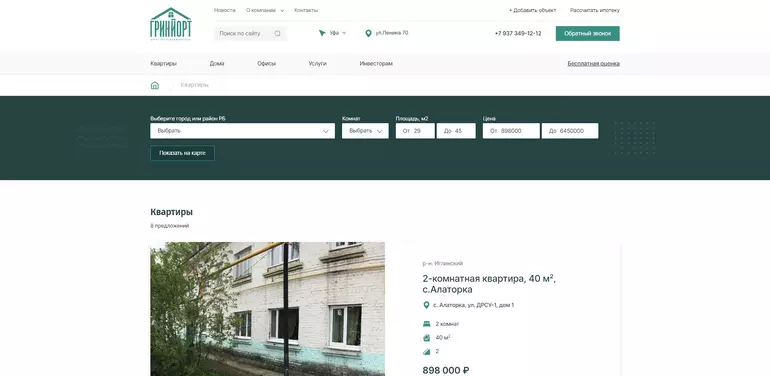This screenshot has height=376, width=770.
Task: Open the 2-комнатная квартира listing title
Action: coord(489,284)
